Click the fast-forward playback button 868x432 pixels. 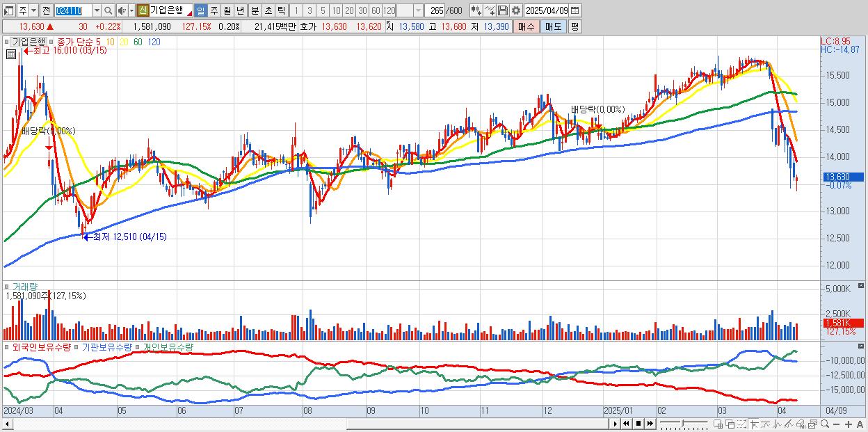point(650,424)
